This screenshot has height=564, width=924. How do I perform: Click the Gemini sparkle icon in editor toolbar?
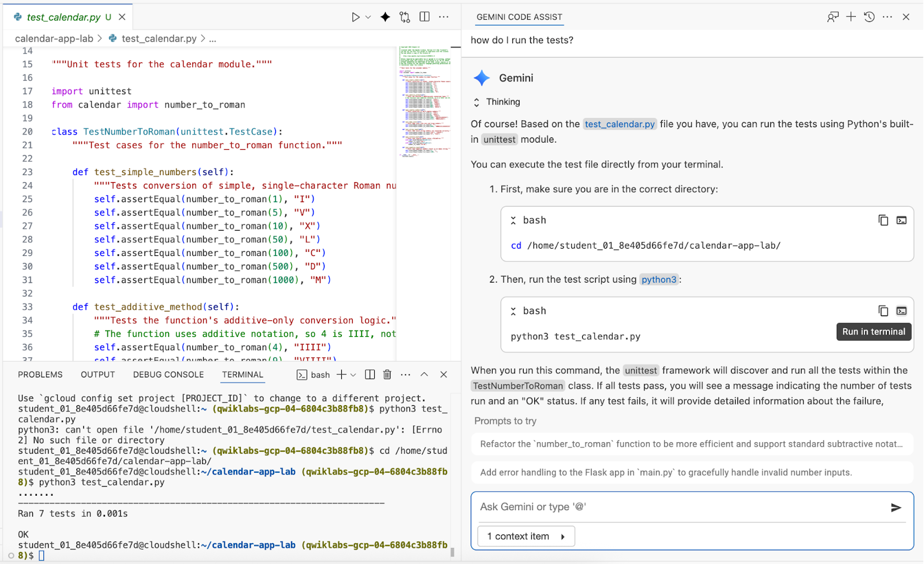[x=385, y=17]
